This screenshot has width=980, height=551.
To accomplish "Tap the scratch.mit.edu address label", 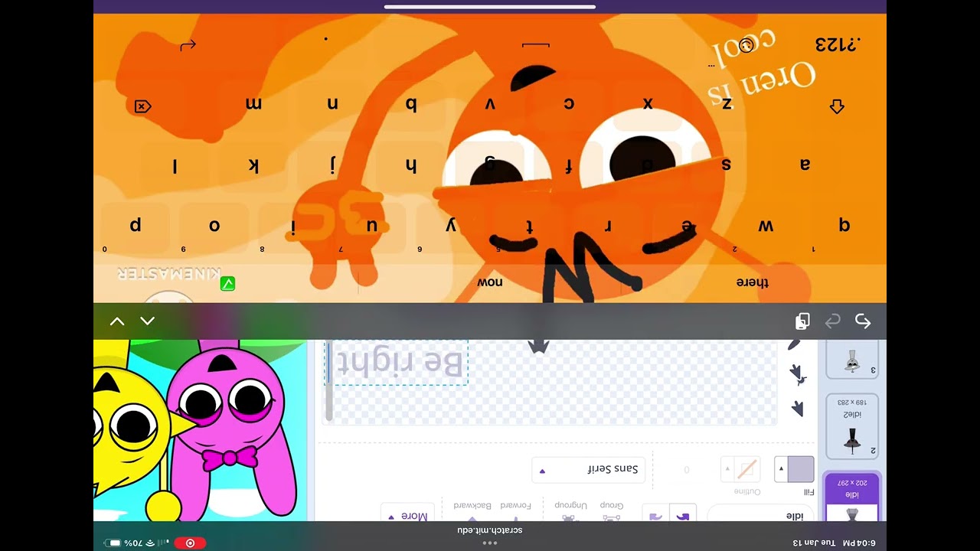I will (x=490, y=530).
